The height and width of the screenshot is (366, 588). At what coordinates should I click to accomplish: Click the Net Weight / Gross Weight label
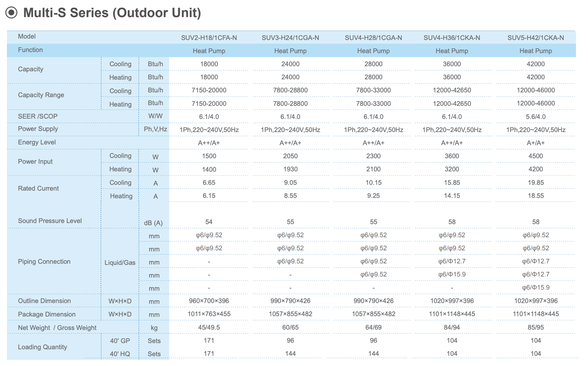click(57, 328)
